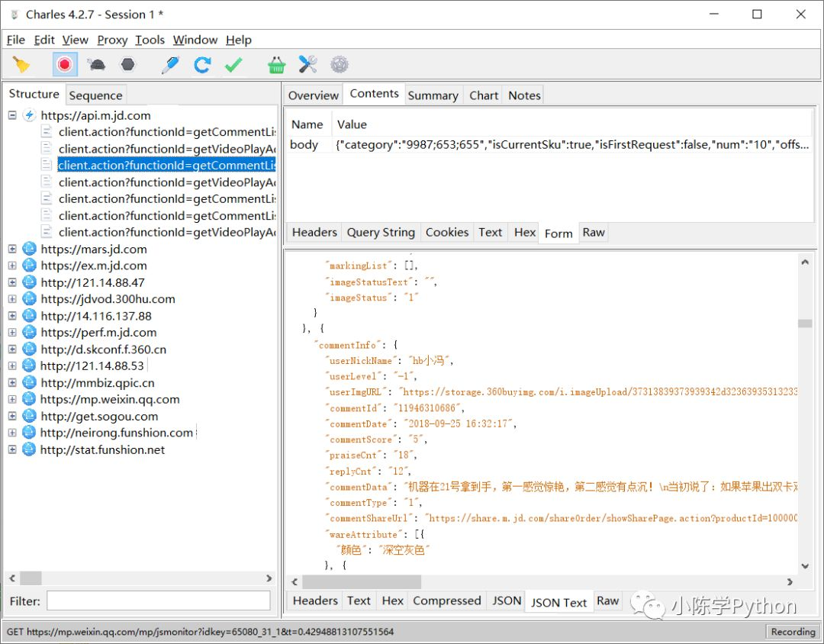Switch to the Summary tab
This screenshot has height=644, width=824.
click(433, 95)
